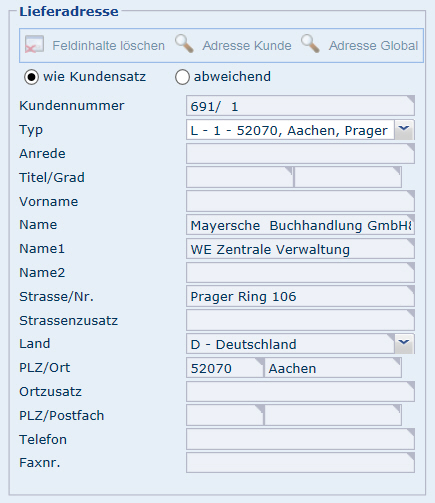The image size is (435, 503).
Task: Select the abweichend radio button
Action: click(x=182, y=77)
